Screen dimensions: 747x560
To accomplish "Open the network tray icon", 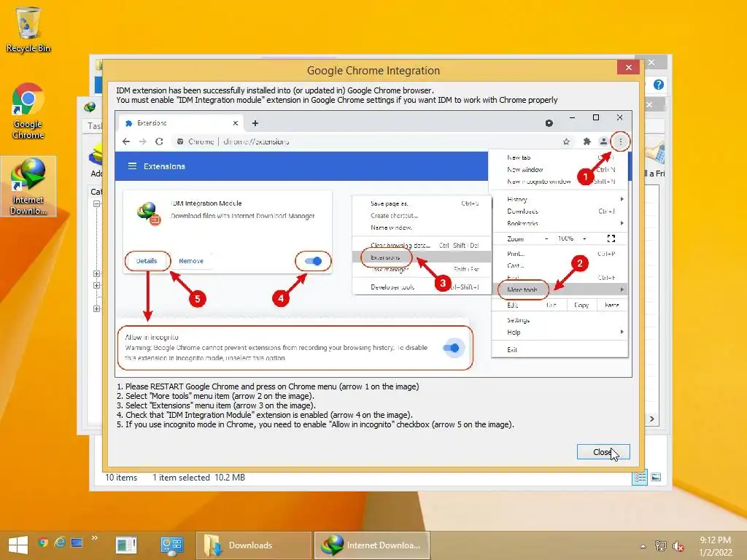I will coord(661,545).
